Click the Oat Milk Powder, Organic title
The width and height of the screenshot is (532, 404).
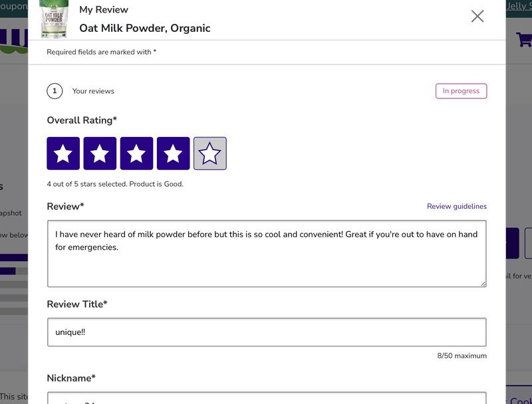144,28
